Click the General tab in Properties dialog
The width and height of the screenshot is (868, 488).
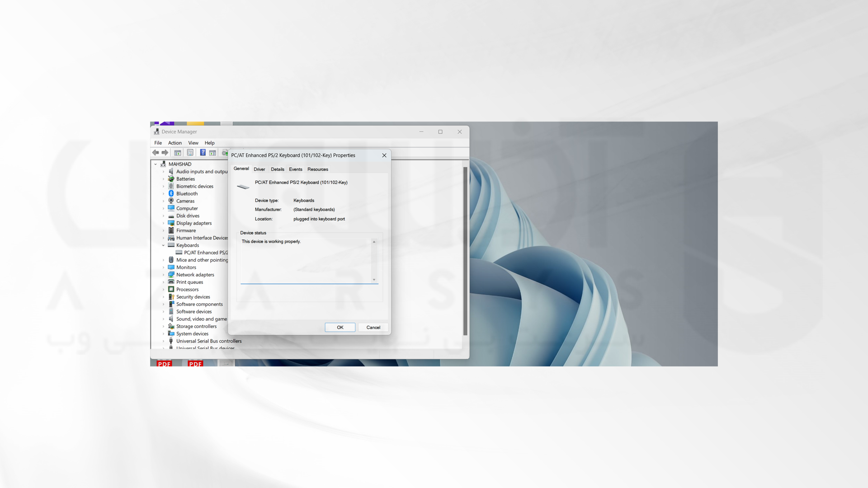(x=241, y=169)
